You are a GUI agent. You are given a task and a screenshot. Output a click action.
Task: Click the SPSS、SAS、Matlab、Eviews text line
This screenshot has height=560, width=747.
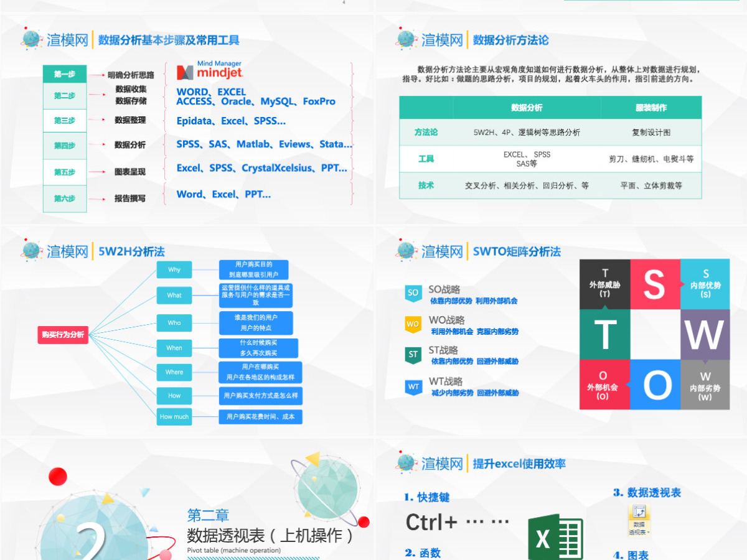(265, 144)
